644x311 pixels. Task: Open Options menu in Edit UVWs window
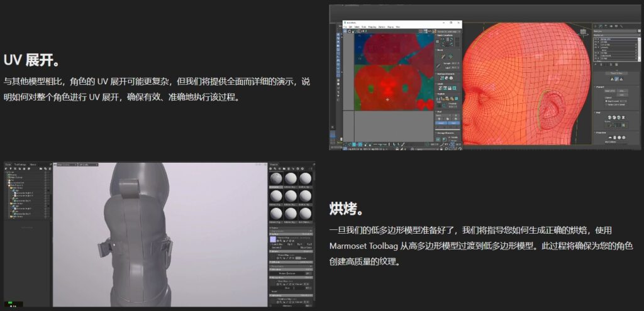[382, 26]
